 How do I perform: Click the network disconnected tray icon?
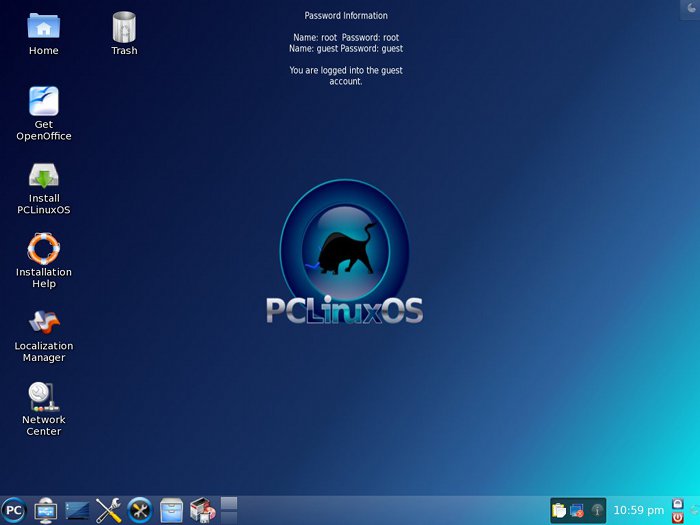coord(577,510)
